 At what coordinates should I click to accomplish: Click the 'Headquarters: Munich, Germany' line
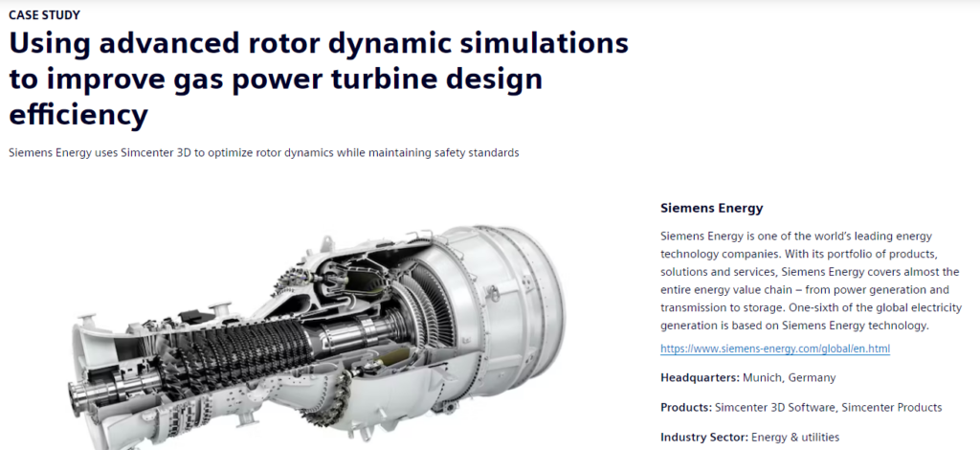[748, 377]
